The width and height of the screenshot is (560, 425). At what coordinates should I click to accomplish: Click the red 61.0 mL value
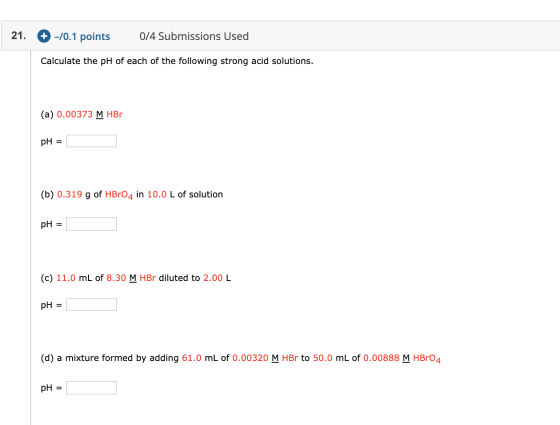[192, 358]
